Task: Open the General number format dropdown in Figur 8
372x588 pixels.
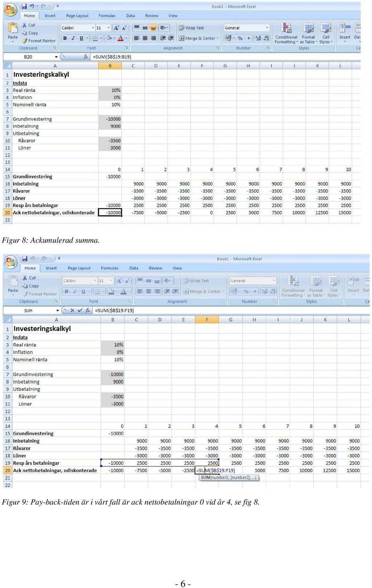Action: click(267, 28)
